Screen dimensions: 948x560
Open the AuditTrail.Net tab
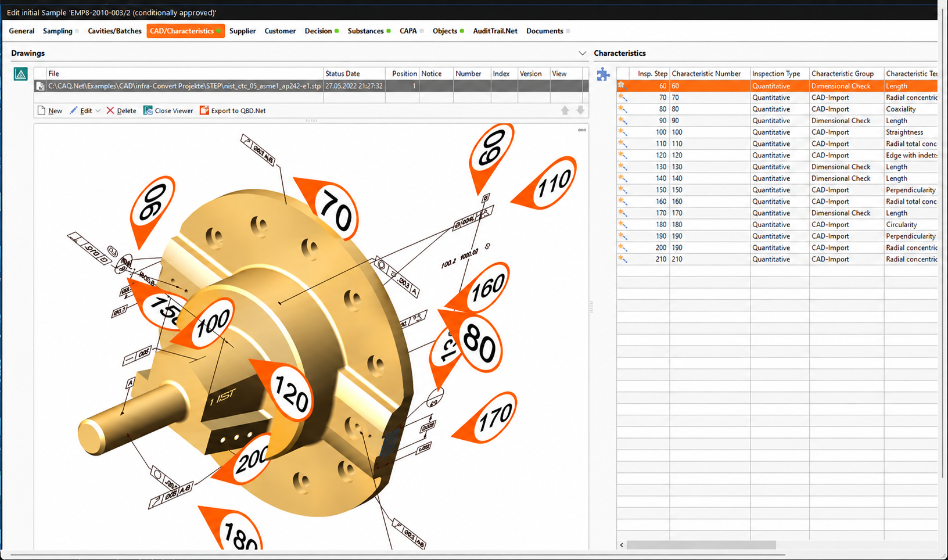(x=495, y=31)
